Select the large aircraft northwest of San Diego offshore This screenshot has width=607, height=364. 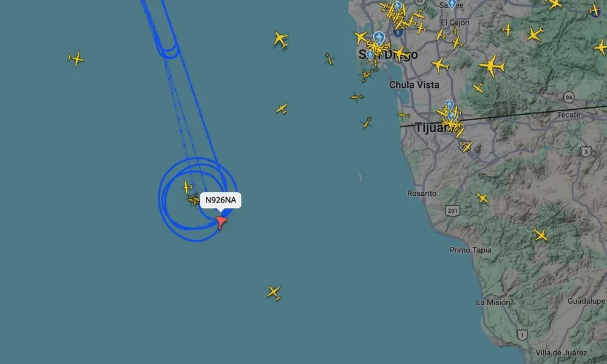pos(280,39)
